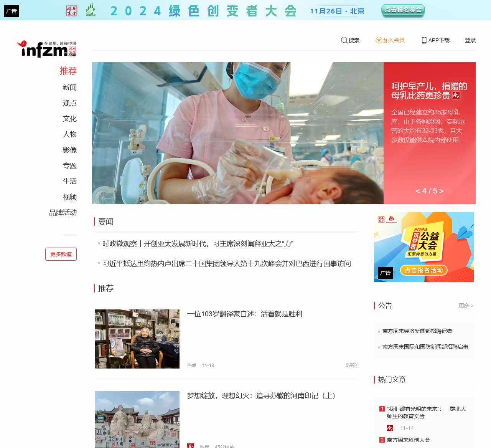The image size is (491, 448).
Task: Open the 推荐 channel
Action: click(68, 71)
